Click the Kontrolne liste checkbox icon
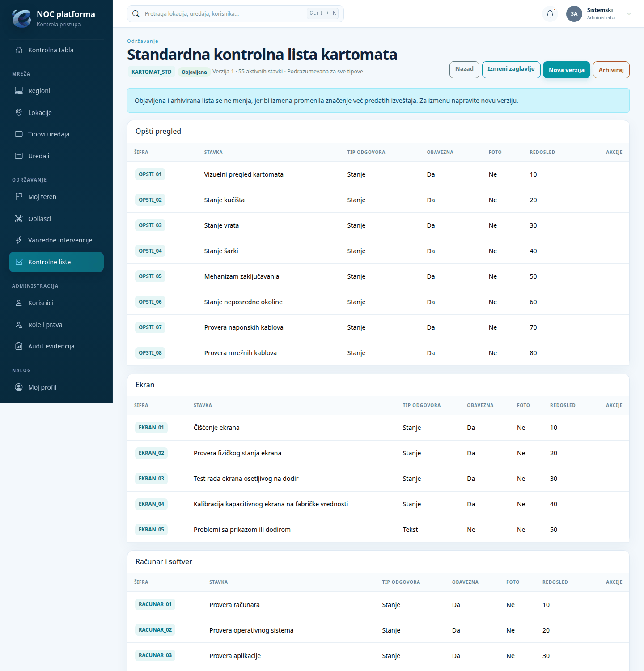 [19, 262]
